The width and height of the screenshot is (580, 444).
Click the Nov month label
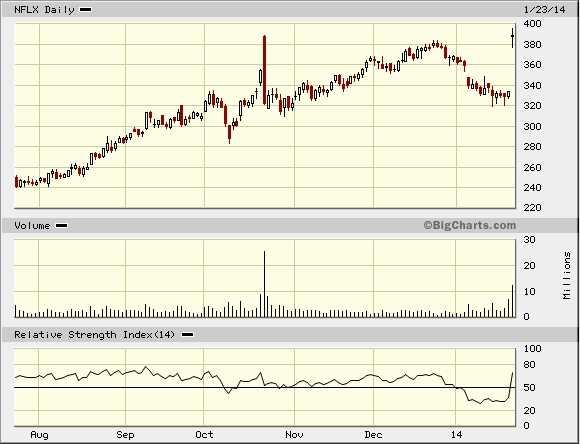coord(295,435)
